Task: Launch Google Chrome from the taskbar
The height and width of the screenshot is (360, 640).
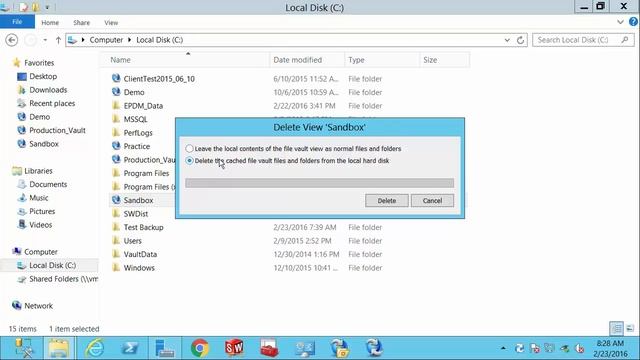Action: (x=200, y=348)
